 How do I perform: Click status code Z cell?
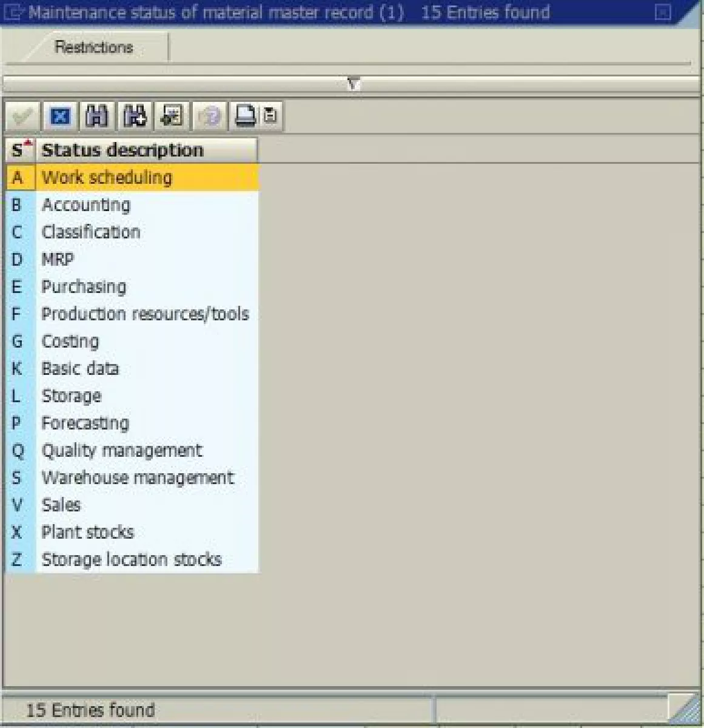[x=21, y=559]
